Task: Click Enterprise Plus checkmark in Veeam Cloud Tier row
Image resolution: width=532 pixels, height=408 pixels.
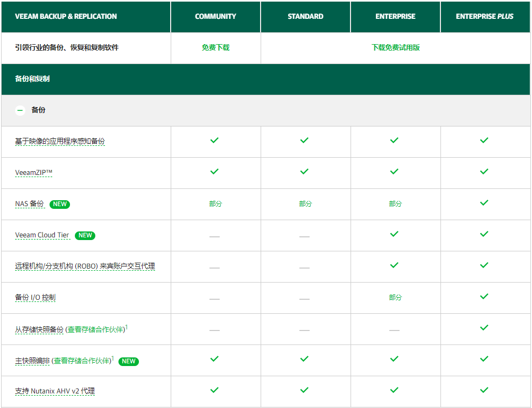Action: [x=484, y=234]
